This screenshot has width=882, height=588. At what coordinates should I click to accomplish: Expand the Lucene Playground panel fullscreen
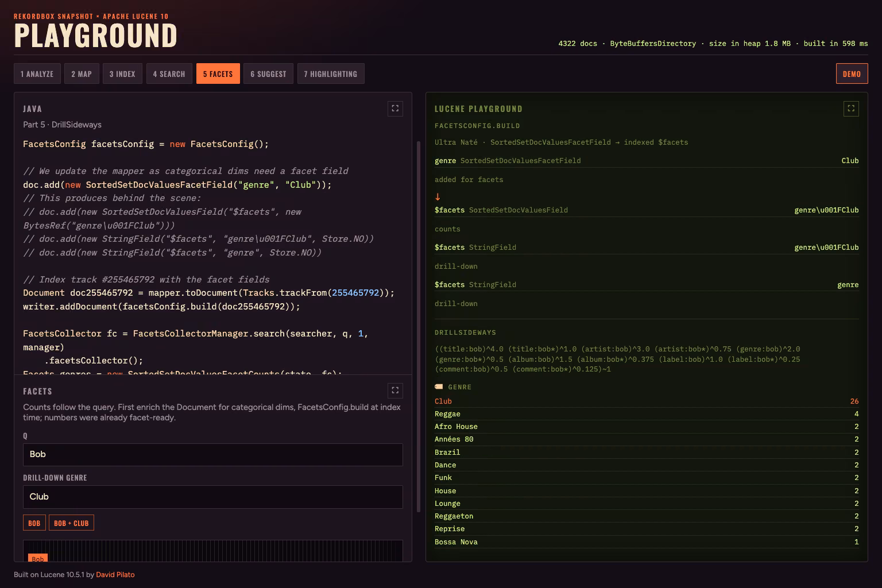point(851,109)
